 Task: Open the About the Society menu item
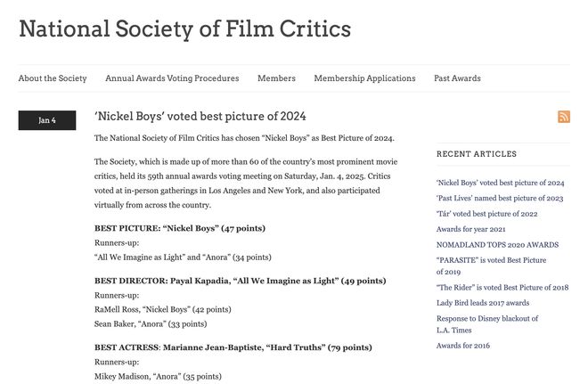pyautogui.click(x=53, y=78)
